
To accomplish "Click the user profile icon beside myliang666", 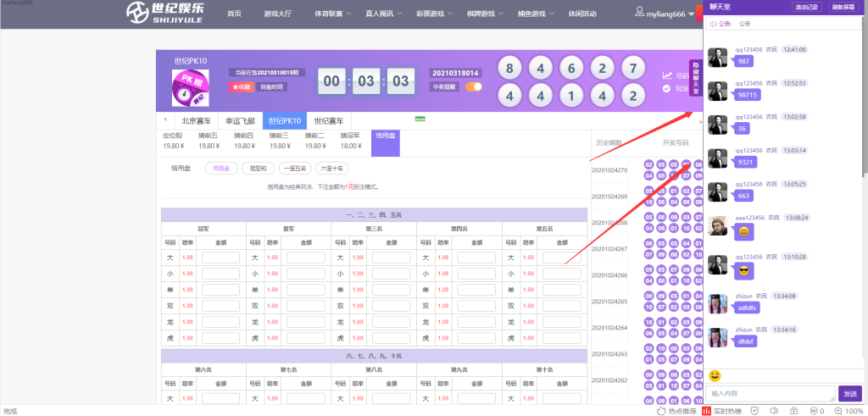I will click(x=639, y=12).
